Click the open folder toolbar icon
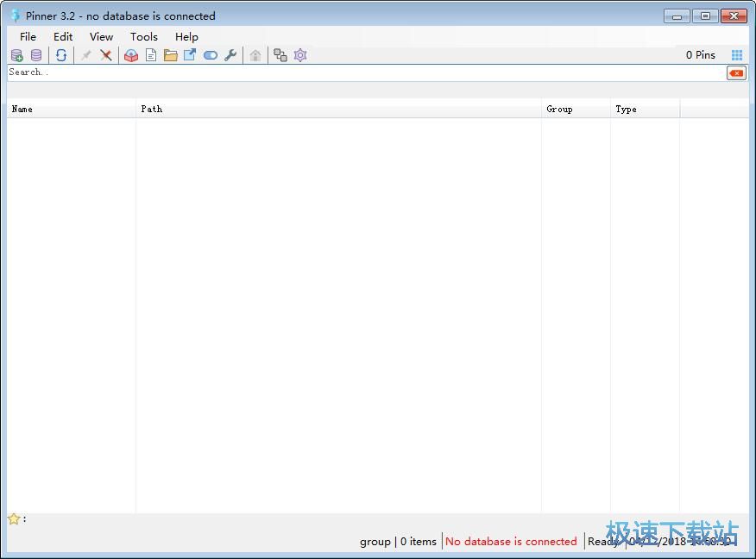756x559 pixels. pyautogui.click(x=170, y=54)
